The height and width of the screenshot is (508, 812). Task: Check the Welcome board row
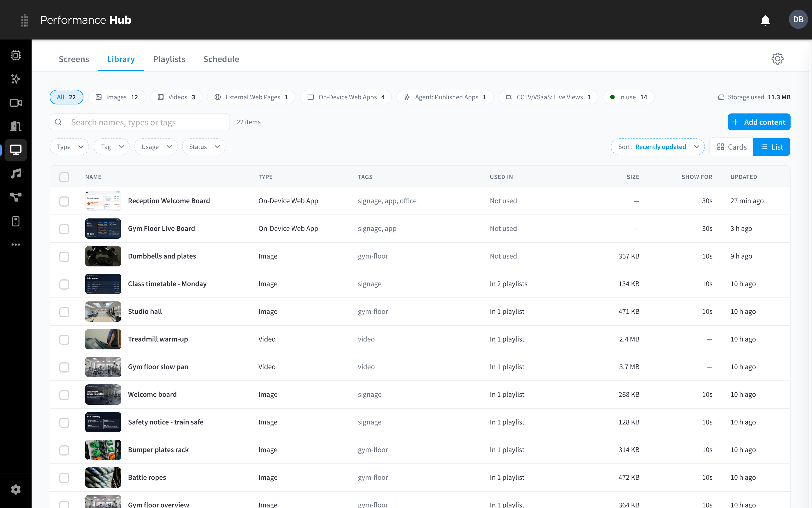pyautogui.click(x=64, y=395)
